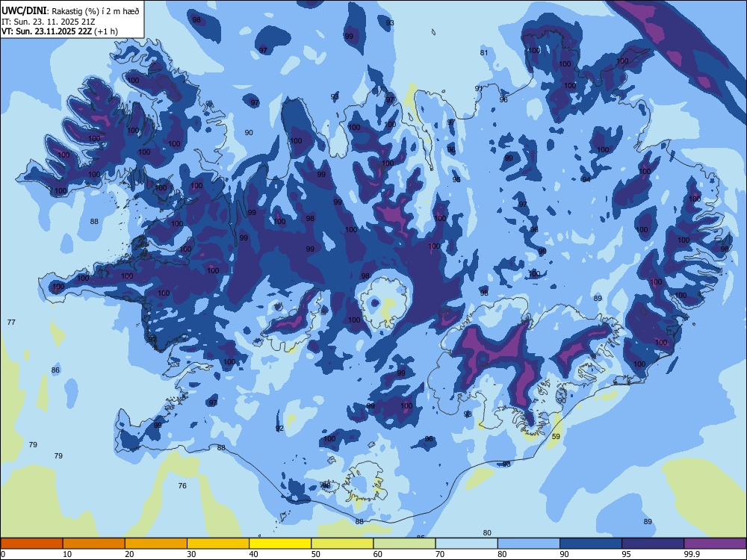747x560 pixels.
Task: Click the '(+1 h)' forecast offset text
Action: tap(106, 31)
